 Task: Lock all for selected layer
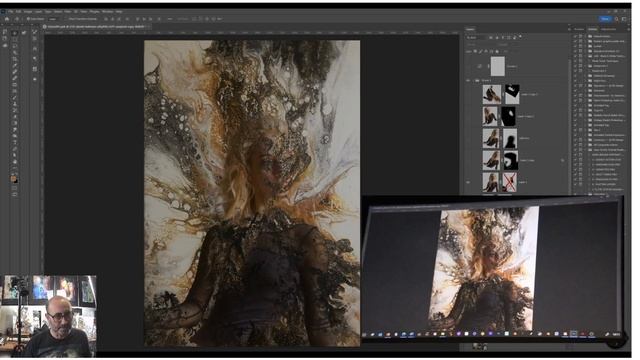click(x=497, y=51)
